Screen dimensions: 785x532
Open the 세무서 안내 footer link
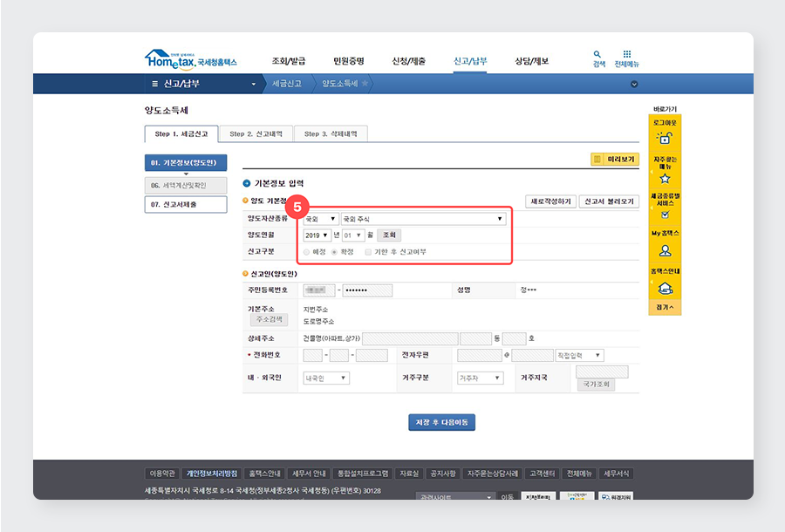pos(310,474)
